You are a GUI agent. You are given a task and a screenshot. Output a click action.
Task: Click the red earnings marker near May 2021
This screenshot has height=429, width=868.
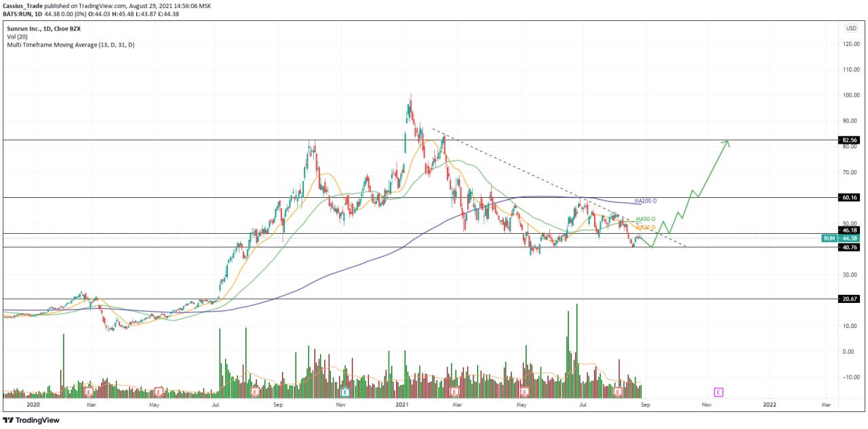tap(525, 392)
